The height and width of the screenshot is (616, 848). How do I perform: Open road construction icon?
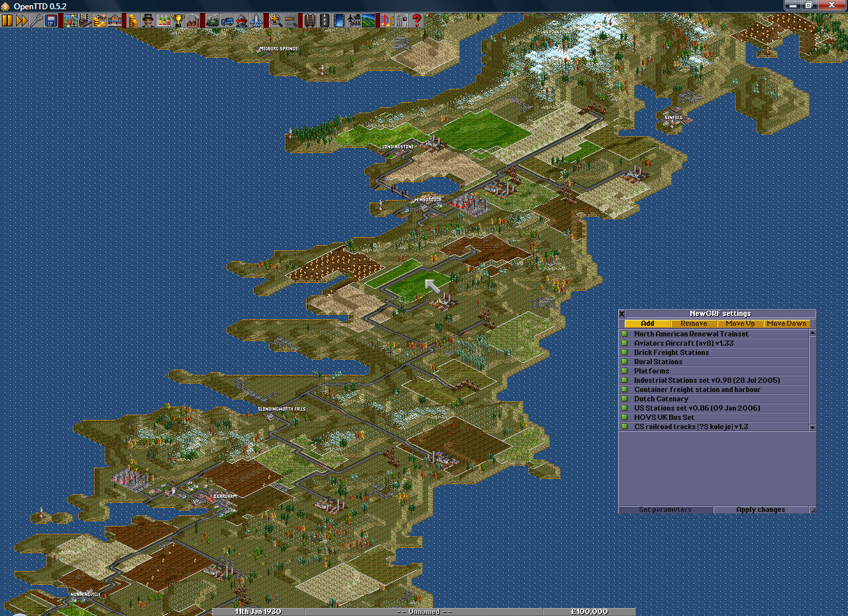click(x=324, y=21)
